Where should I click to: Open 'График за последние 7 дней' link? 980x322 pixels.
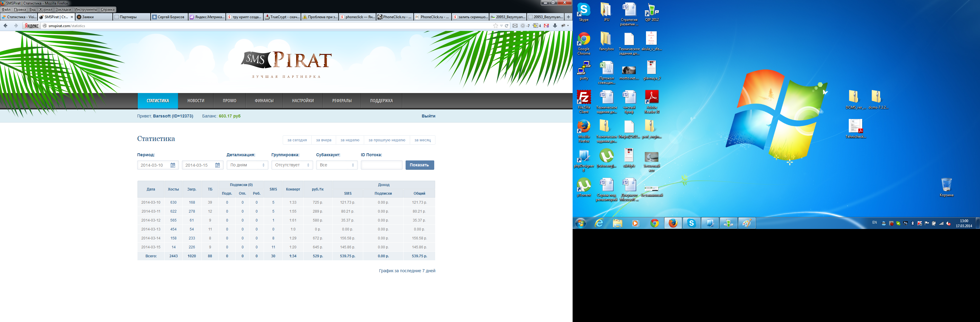coord(407,271)
